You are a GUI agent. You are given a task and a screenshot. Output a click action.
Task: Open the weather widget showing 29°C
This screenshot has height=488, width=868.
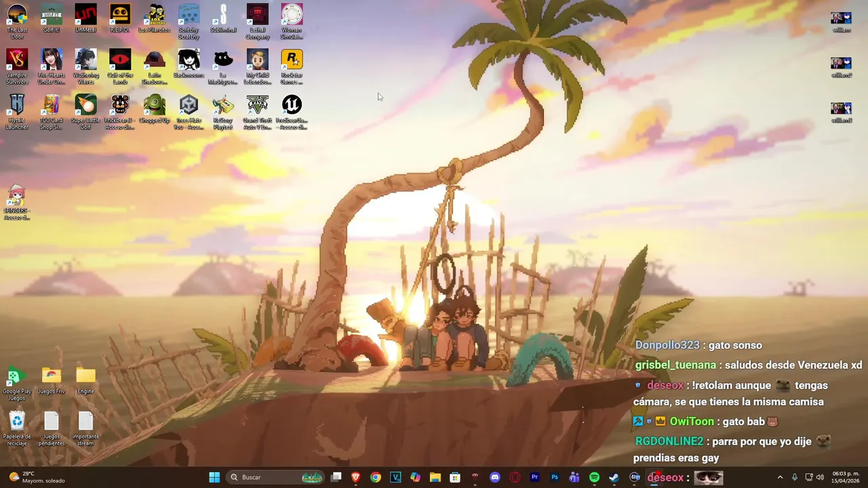tap(37, 477)
